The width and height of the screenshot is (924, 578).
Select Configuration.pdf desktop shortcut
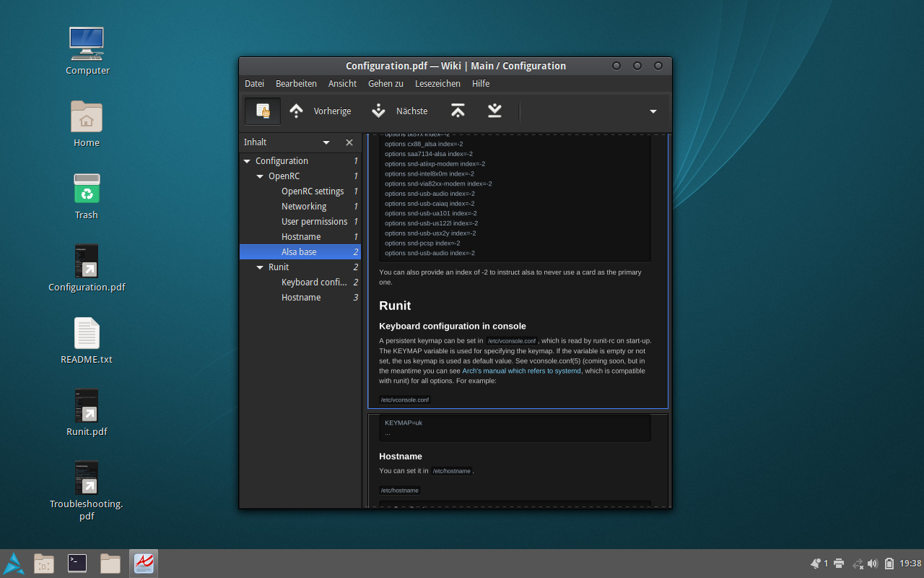coord(87,268)
